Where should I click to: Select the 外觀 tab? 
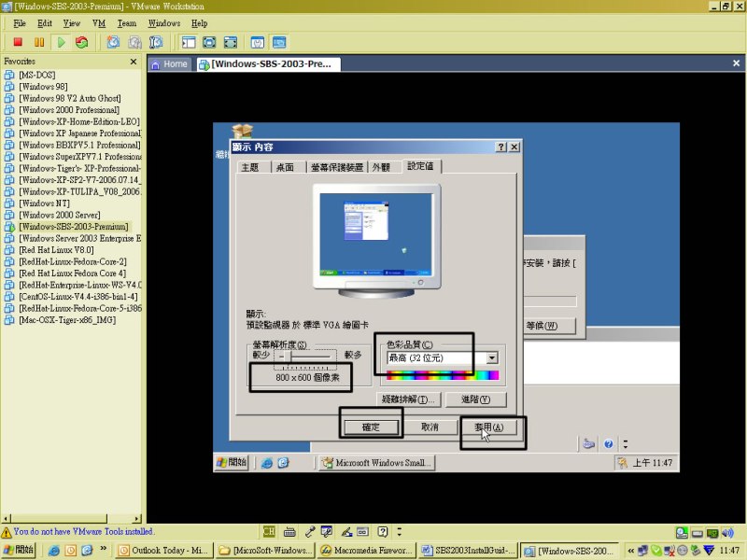click(x=381, y=167)
